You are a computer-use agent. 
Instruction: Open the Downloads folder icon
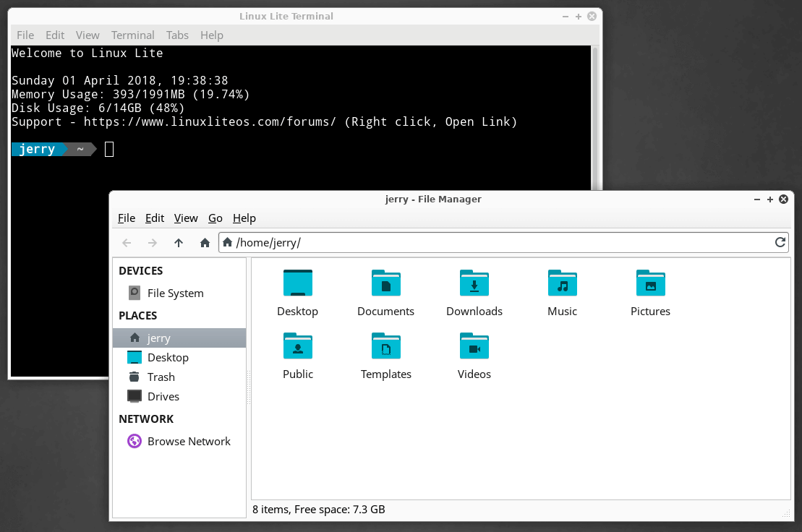[x=474, y=283]
